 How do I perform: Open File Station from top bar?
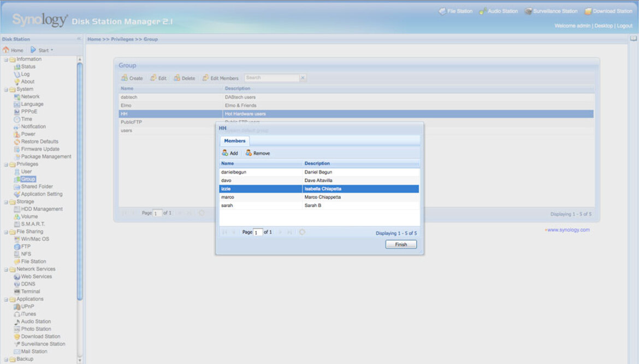click(x=455, y=11)
